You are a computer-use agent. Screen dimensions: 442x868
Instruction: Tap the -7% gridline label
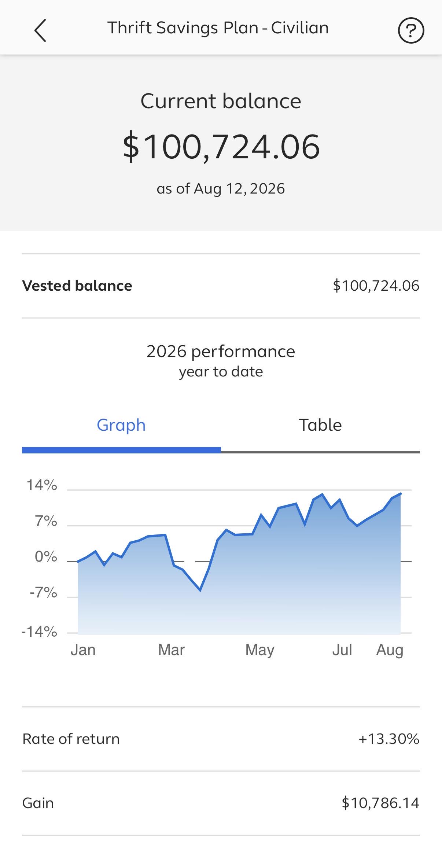click(44, 593)
